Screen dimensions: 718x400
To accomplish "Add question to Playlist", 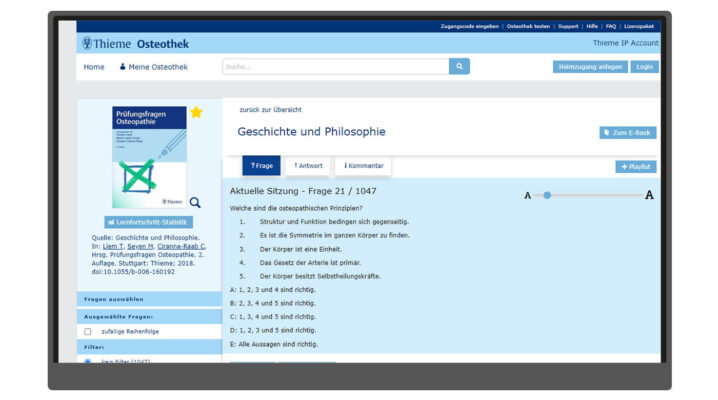I will pos(636,167).
